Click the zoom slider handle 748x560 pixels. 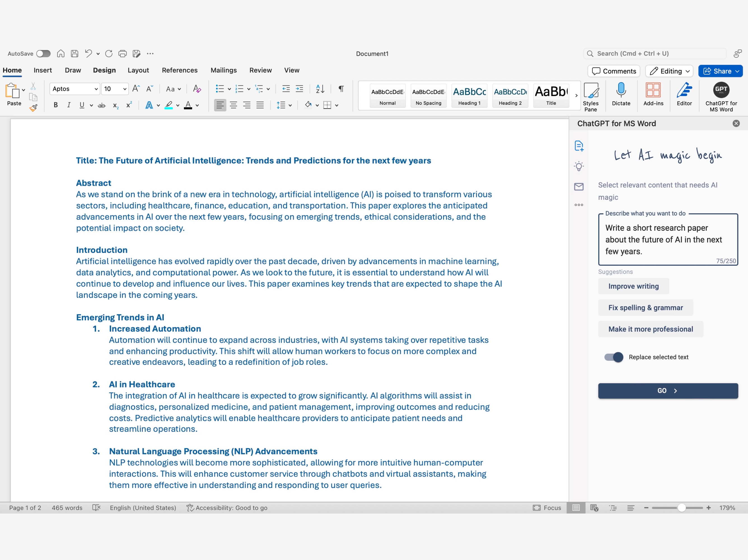(681, 508)
